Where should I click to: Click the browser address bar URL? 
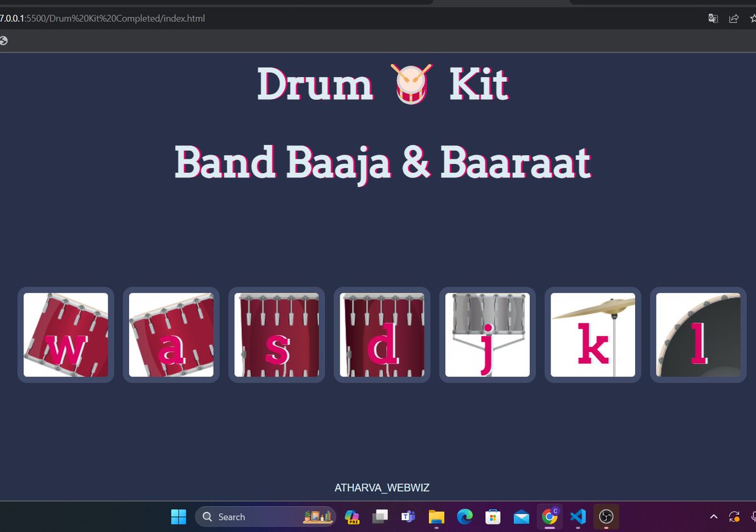tap(104, 18)
